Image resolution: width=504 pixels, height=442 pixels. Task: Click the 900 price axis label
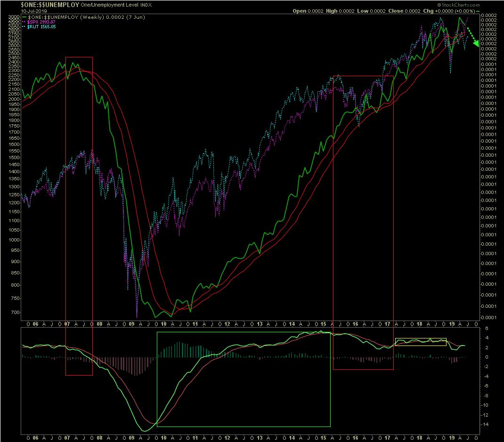point(16,261)
